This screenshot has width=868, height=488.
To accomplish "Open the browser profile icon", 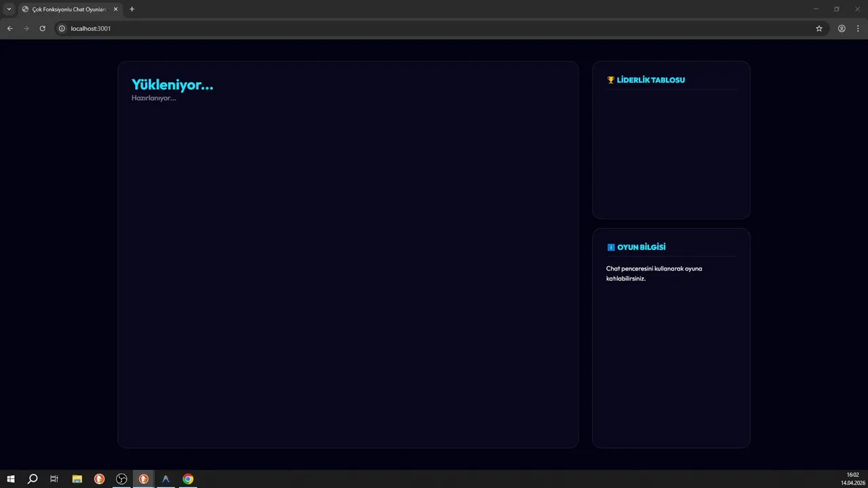I will coord(842,28).
